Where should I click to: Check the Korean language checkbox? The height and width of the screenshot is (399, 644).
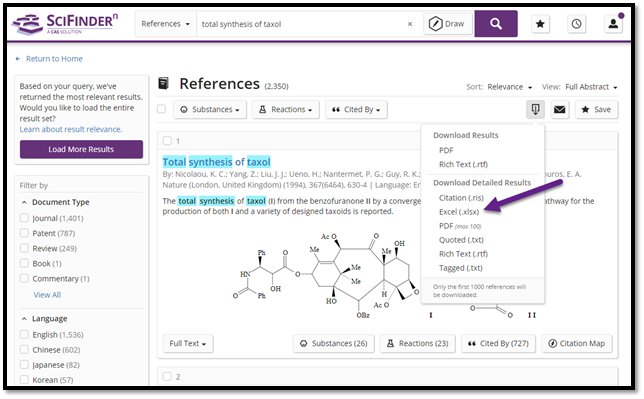(x=24, y=379)
